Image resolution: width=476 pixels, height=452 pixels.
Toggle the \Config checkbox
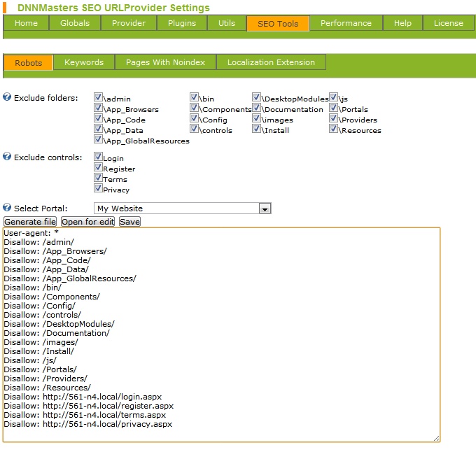[195, 118]
